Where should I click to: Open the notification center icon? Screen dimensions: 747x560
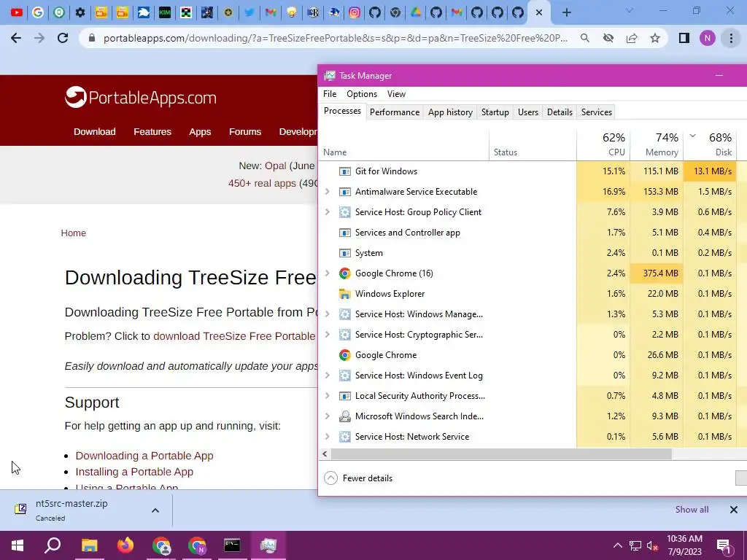click(x=724, y=545)
